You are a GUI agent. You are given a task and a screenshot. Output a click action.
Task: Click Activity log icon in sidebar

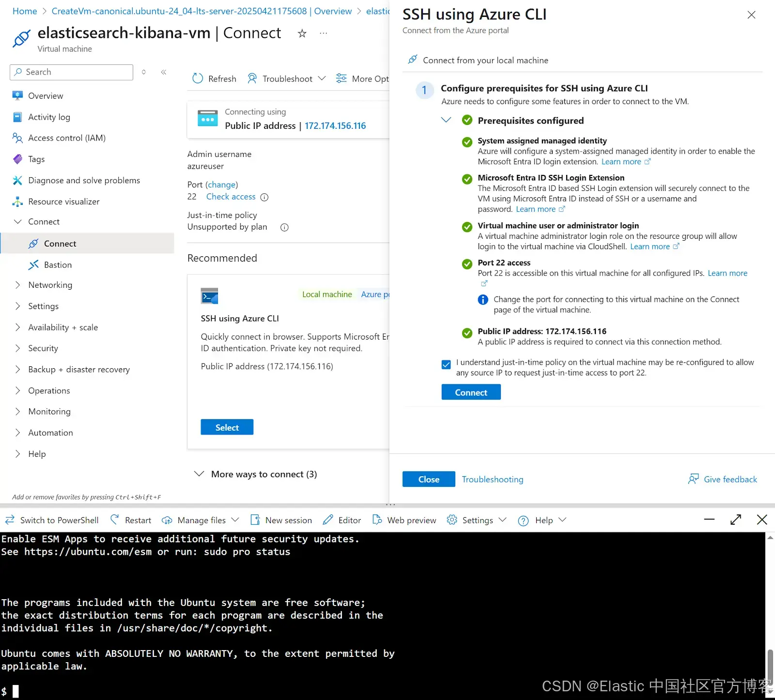(x=17, y=117)
